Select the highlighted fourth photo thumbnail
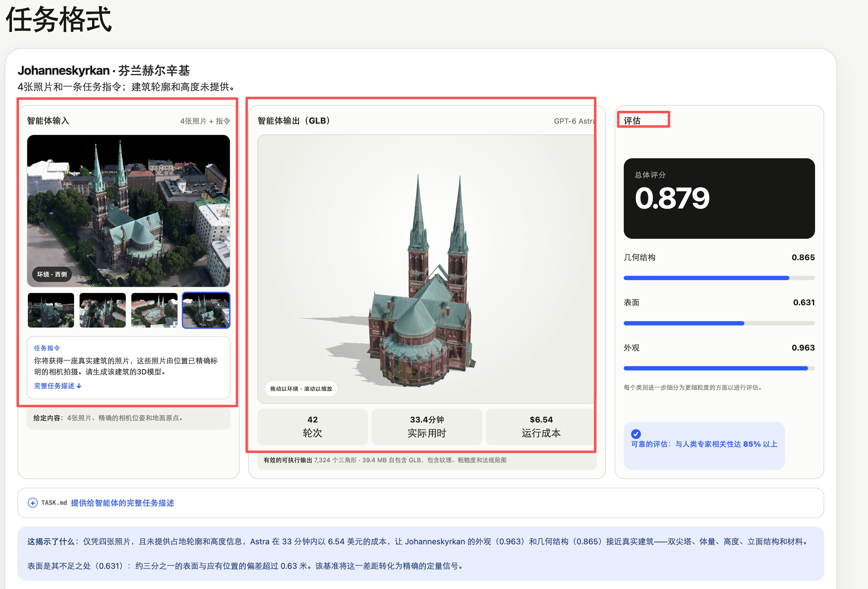Image resolution: width=868 pixels, height=589 pixels. [x=206, y=310]
